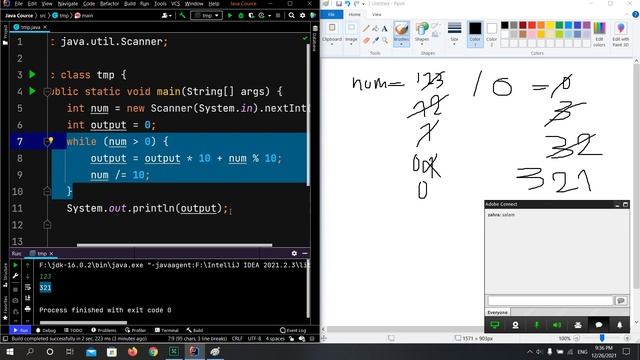
Task: Stop the running process in IntelliJ toolbar
Action: click(x=278, y=16)
